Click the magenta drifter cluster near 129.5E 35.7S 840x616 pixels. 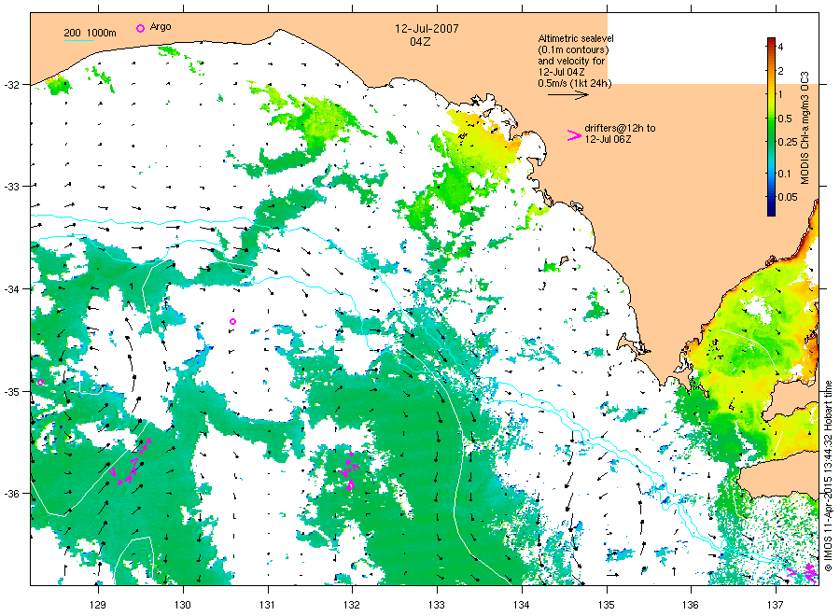pyautogui.click(x=132, y=462)
